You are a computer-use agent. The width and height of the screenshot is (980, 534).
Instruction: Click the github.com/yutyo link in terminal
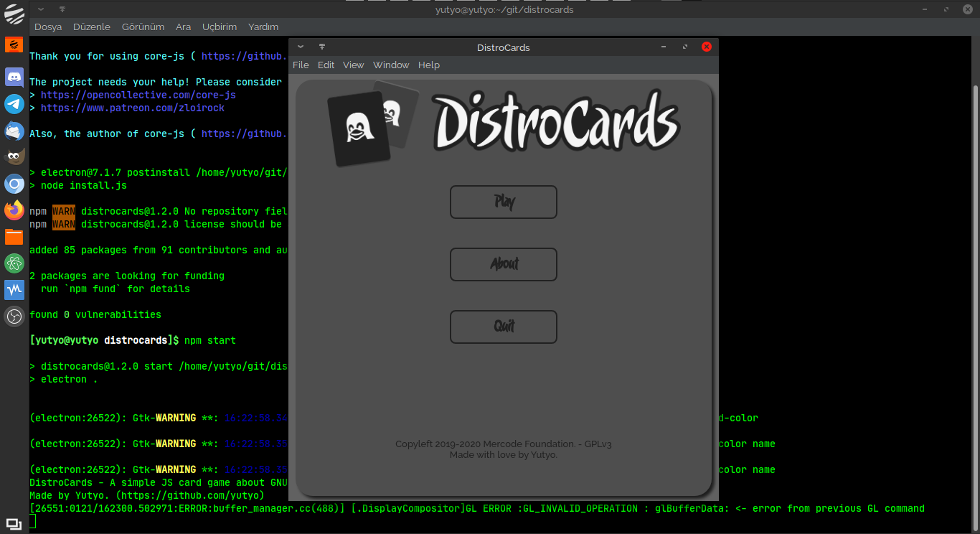click(190, 495)
